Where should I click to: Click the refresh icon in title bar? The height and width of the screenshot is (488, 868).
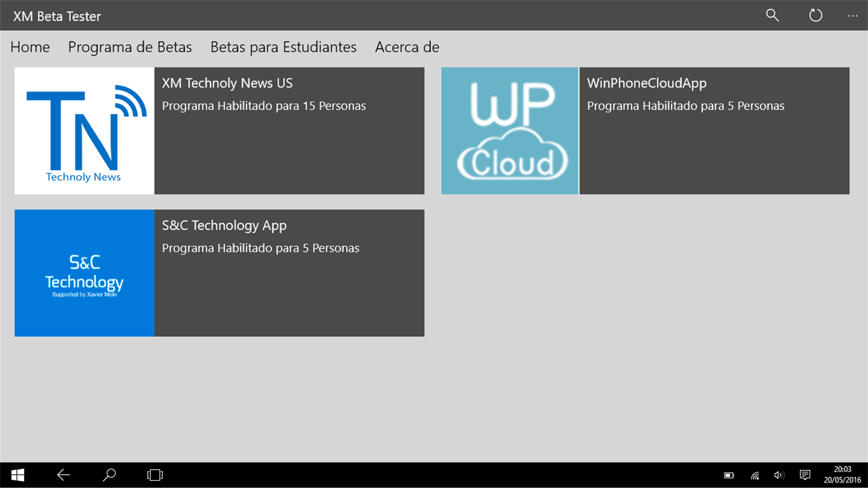point(816,16)
